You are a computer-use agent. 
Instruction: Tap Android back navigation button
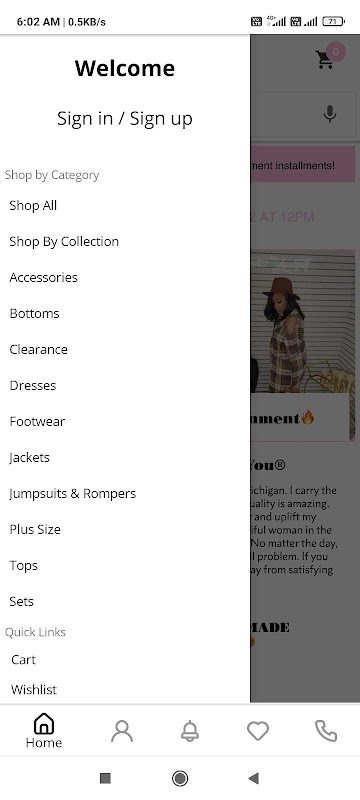point(253,778)
